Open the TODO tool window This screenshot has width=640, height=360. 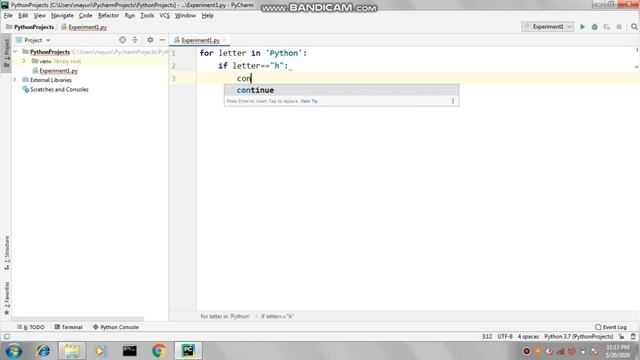tap(31, 327)
